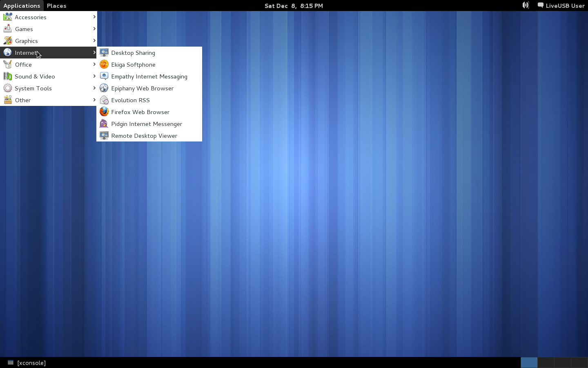This screenshot has height=368, width=588.
Task: Click the Firefox icon
Action: click(x=104, y=112)
